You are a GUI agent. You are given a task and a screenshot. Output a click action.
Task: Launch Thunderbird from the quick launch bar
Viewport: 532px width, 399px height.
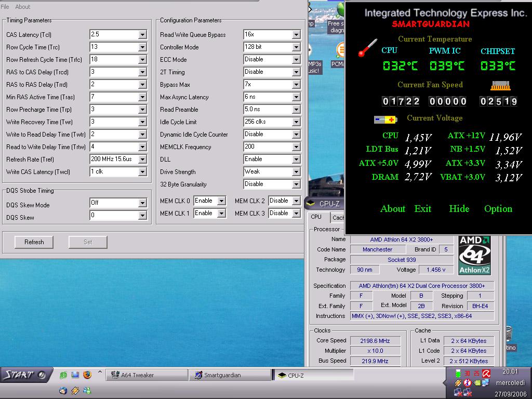(63, 391)
